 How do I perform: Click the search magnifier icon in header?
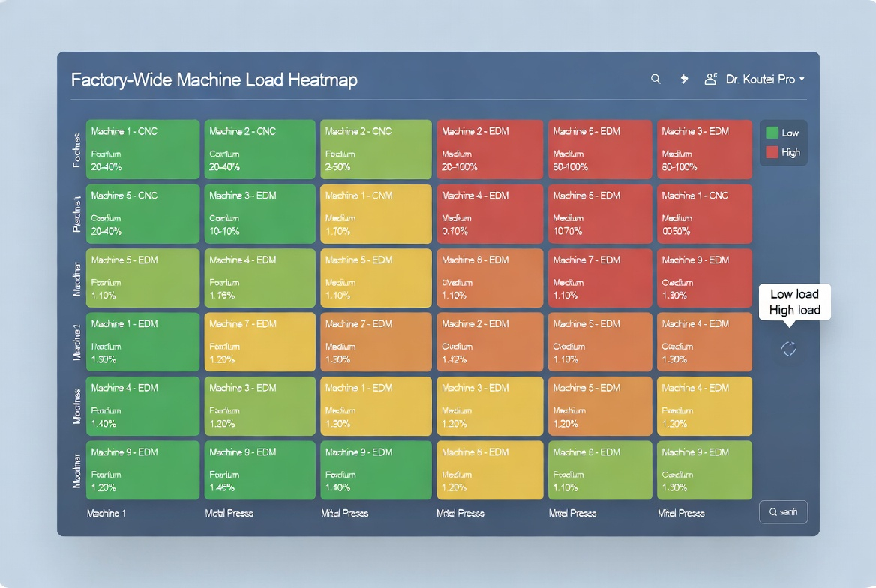[x=655, y=79]
